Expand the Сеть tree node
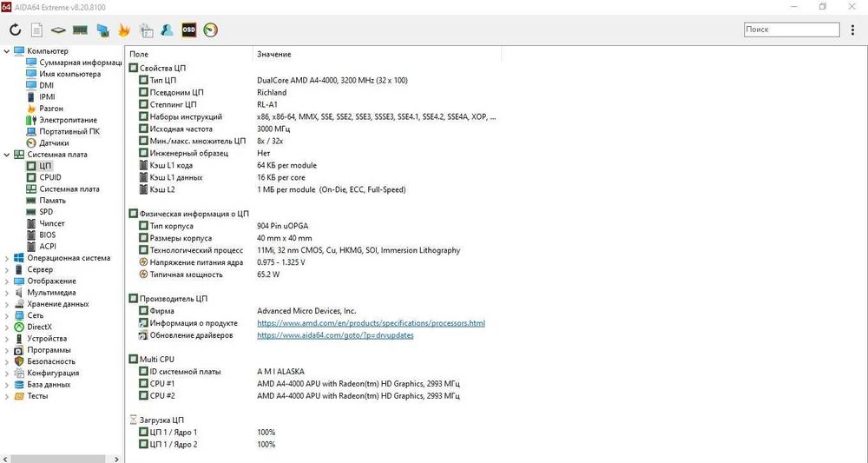Viewport: 868px width, 463px height. [7, 315]
